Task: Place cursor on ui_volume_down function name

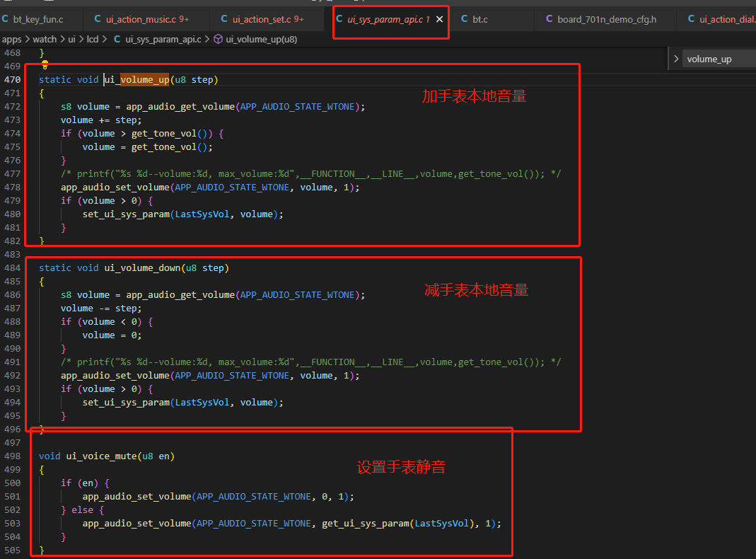Action: click(143, 267)
